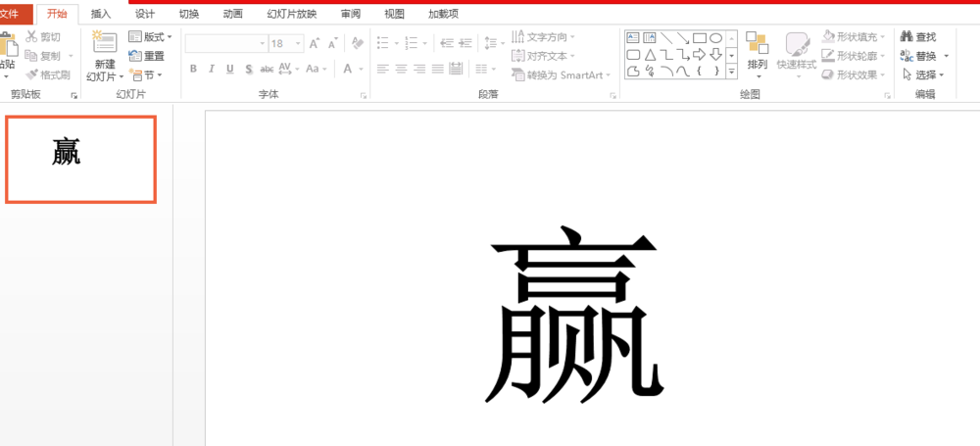The width and height of the screenshot is (980, 446).
Task: Click the 格式刷 format painter button
Action: [x=47, y=75]
